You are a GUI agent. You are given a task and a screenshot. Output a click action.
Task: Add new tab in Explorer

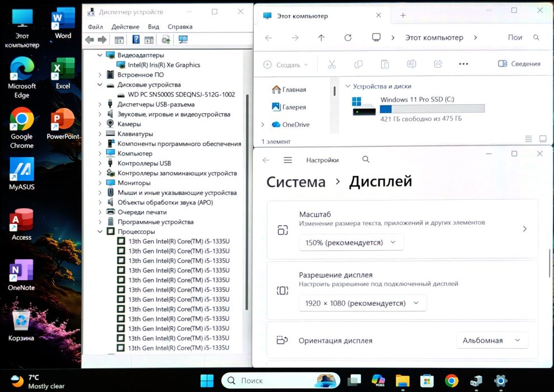click(x=403, y=16)
